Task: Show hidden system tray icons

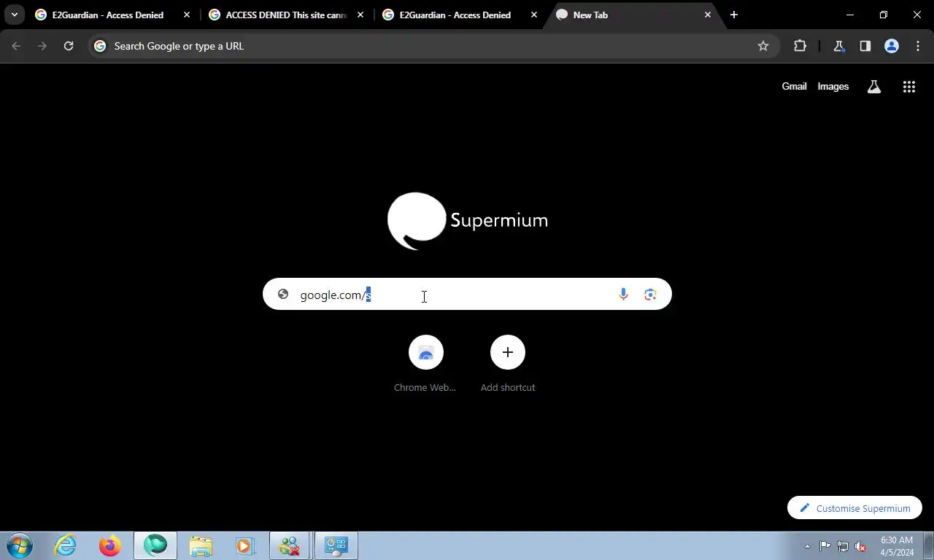Action: (807, 546)
